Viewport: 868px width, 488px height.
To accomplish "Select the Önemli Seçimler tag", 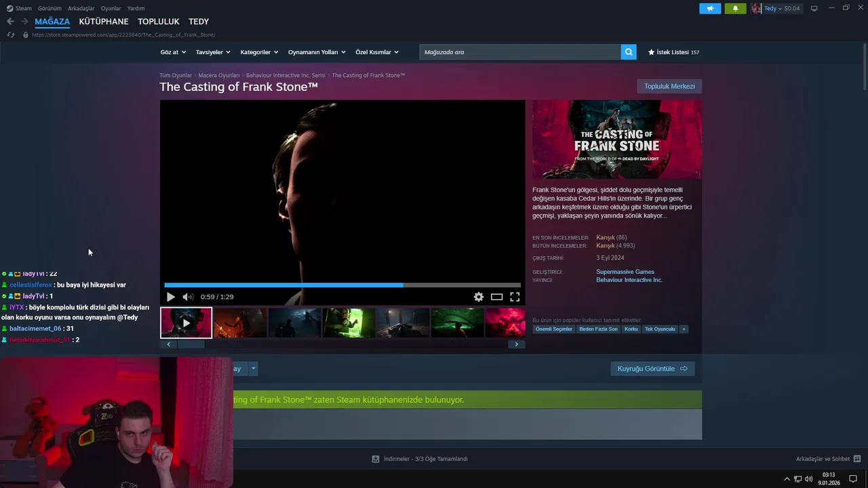I will 554,329.
